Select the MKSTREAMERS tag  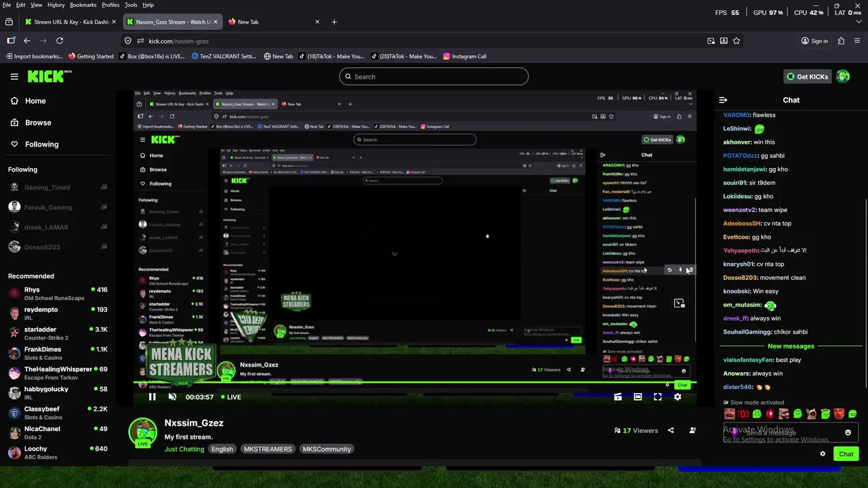pyautogui.click(x=268, y=449)
